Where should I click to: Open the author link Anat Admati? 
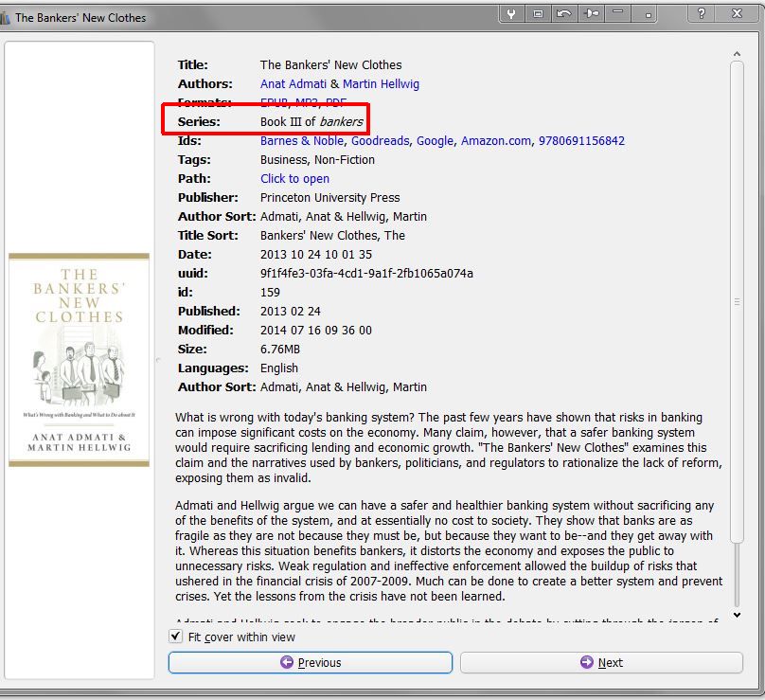point(294,84)
